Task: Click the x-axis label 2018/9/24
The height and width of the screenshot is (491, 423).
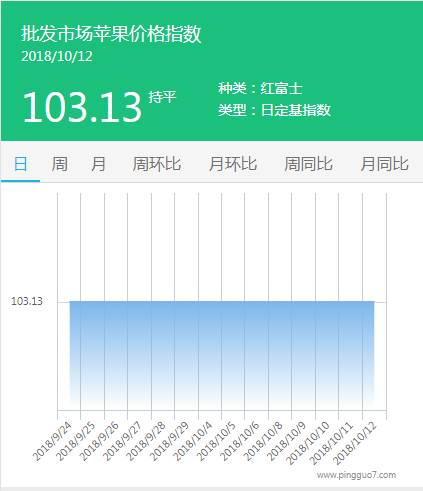Action: click(x=52, y=441)
